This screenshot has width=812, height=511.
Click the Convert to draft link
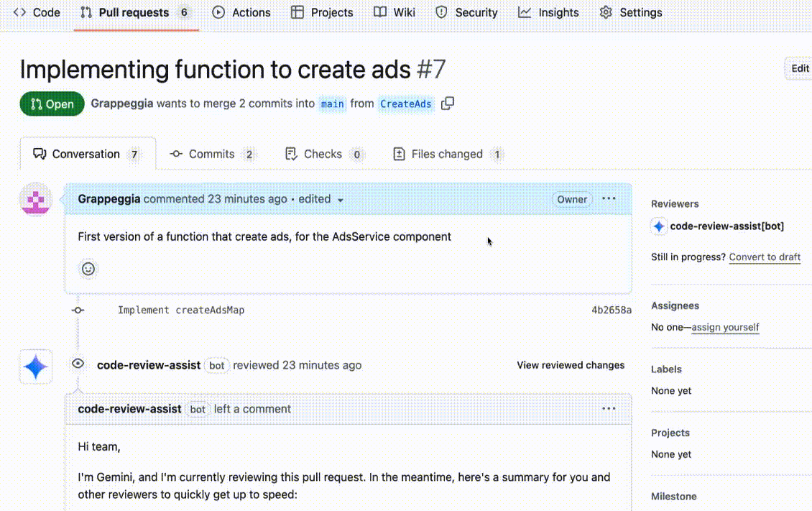click(765, 257)
